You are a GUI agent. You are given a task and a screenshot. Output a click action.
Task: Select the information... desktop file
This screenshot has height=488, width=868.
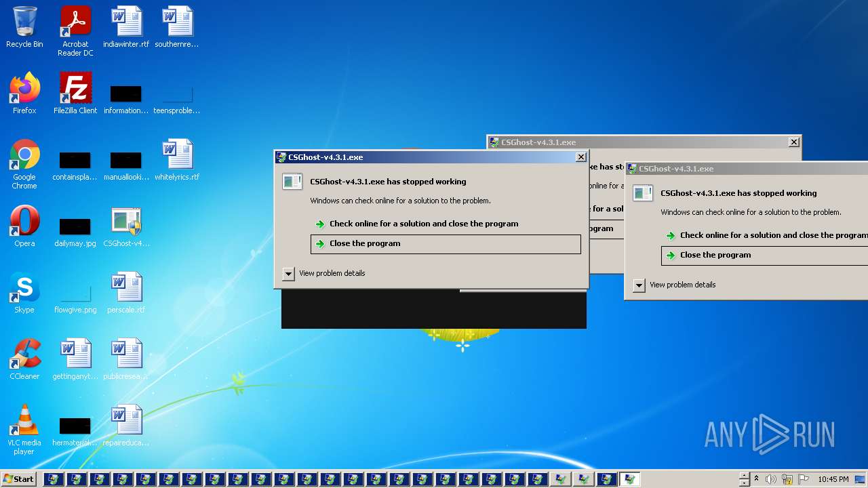pyautogui.click(x=126, y=99)
